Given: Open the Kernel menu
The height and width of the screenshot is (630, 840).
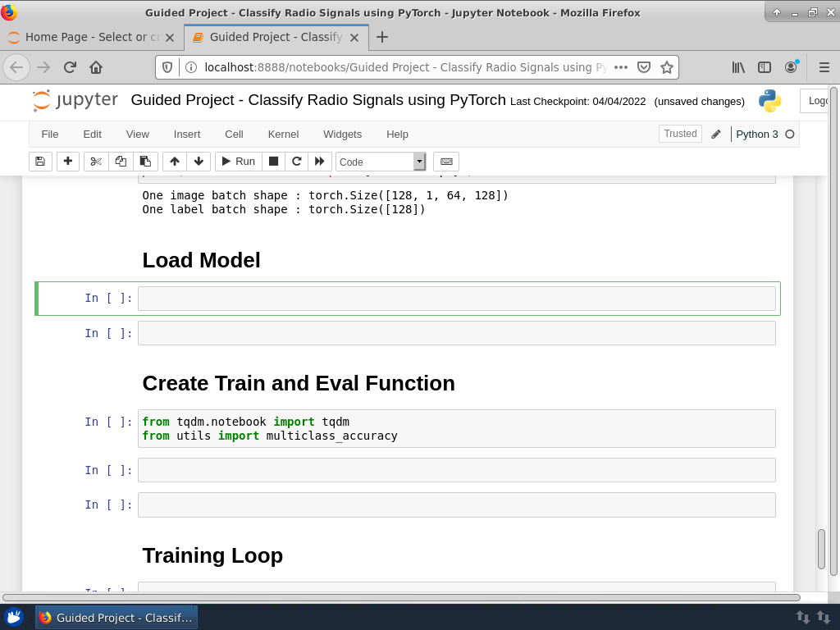Looking at the screenshot, I should click(283, 135).
